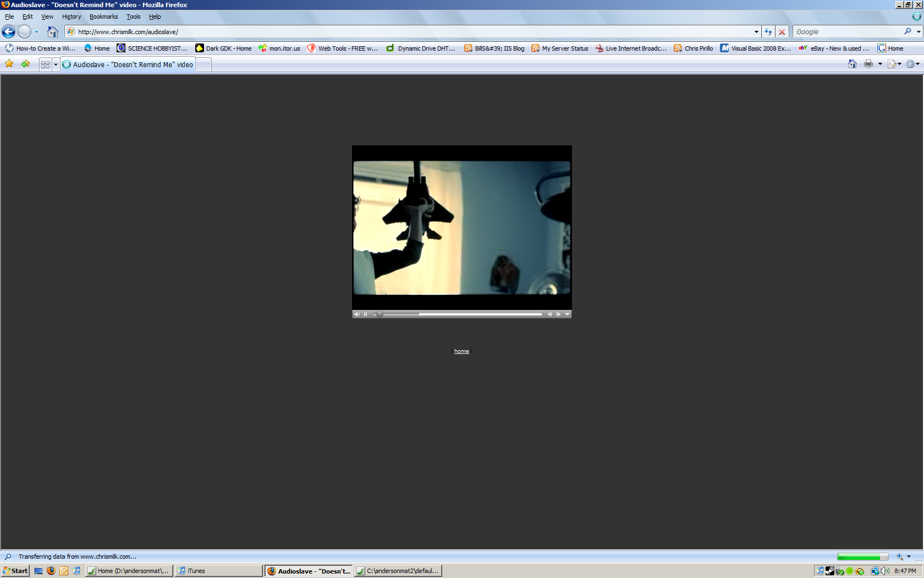Click the Favorites star icon

coord(9,64)
